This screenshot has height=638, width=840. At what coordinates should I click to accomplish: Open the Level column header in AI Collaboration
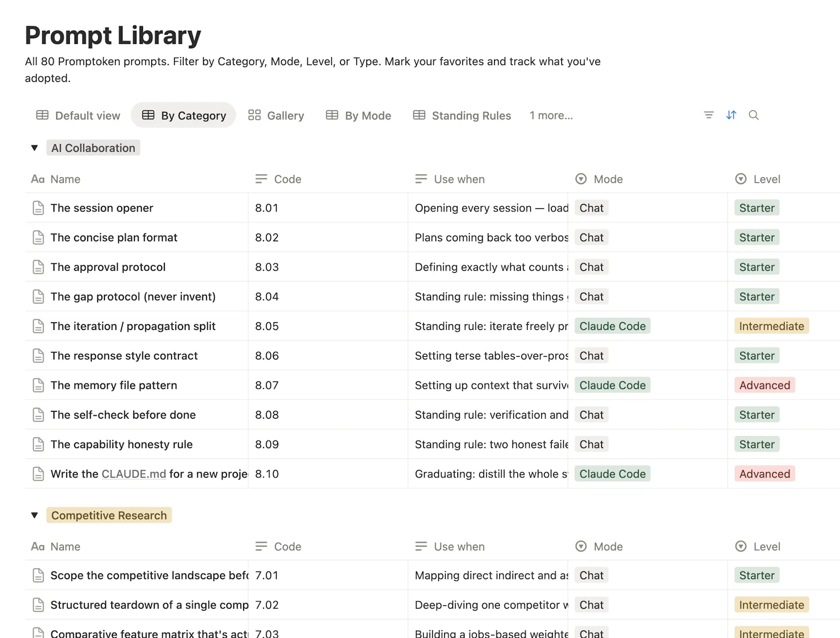[758, 179]
